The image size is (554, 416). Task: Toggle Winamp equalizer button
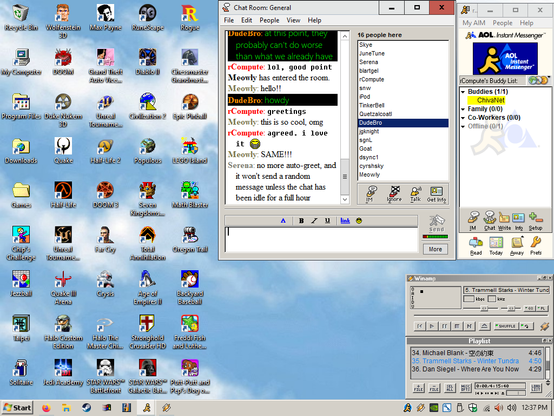click(x=529, y=308)
